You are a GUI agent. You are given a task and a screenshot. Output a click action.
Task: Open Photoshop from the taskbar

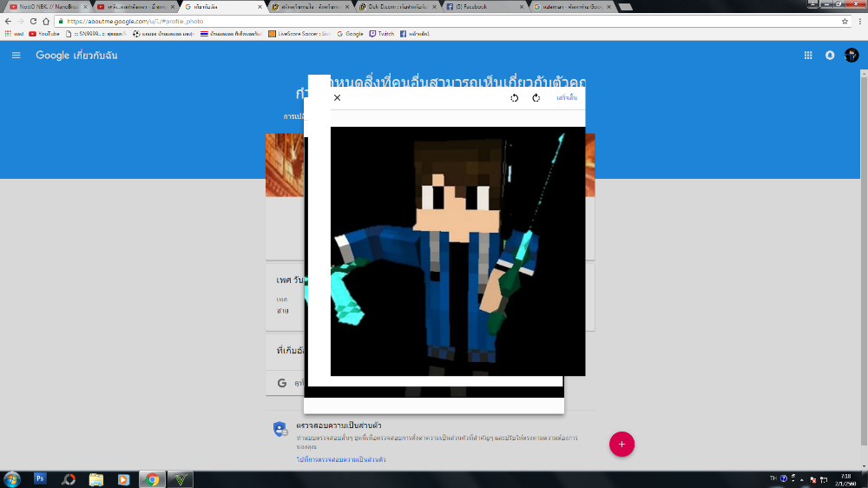click(x=40, y=479)
